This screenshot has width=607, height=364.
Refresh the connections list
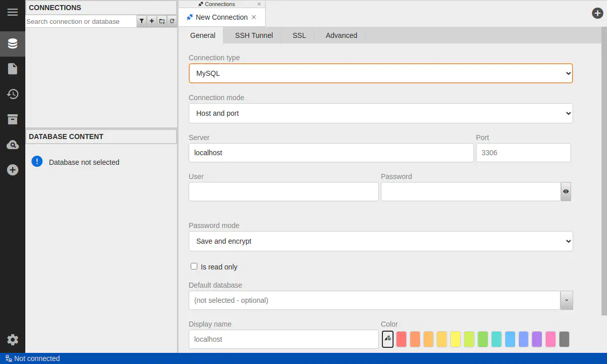pos(172,21)
